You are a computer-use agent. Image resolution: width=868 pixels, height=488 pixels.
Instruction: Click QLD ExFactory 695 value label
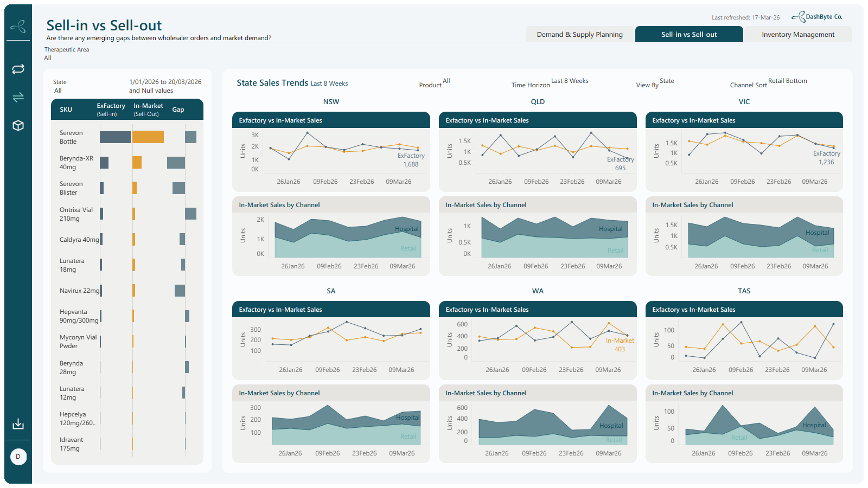tap(620, 164)
